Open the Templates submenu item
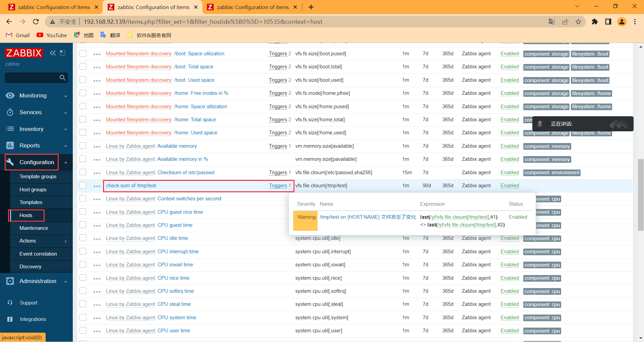This screenshot has width=644, height=342. click(31, 202)
